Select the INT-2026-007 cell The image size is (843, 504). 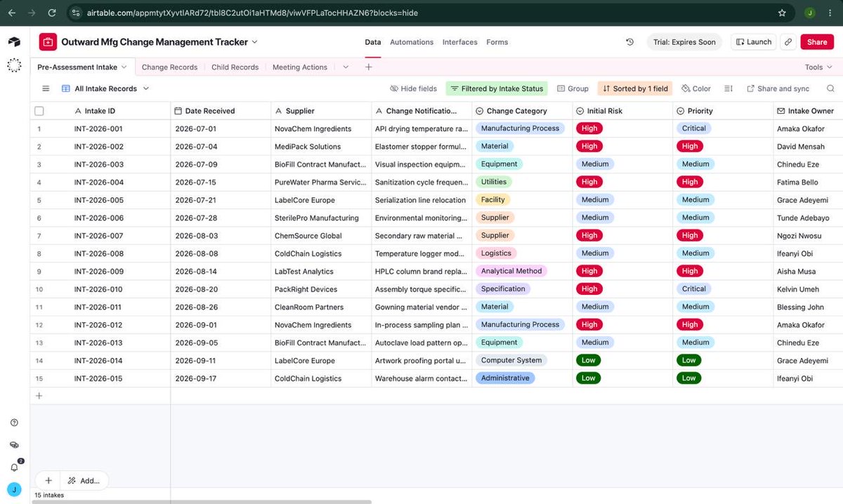pyautogui.click(x=100, y=236)
